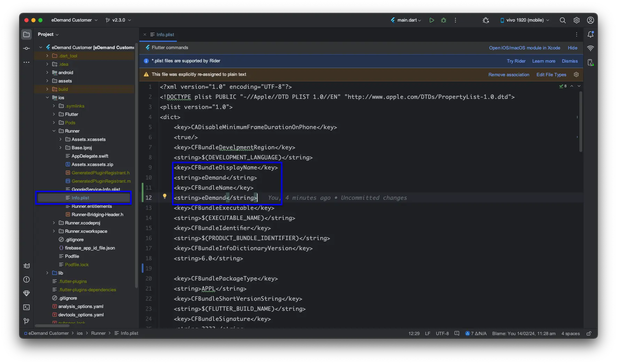Viewport: 617px width, 364px height.
Task: Open the Problems tool window icon
Action: [26, 279]
